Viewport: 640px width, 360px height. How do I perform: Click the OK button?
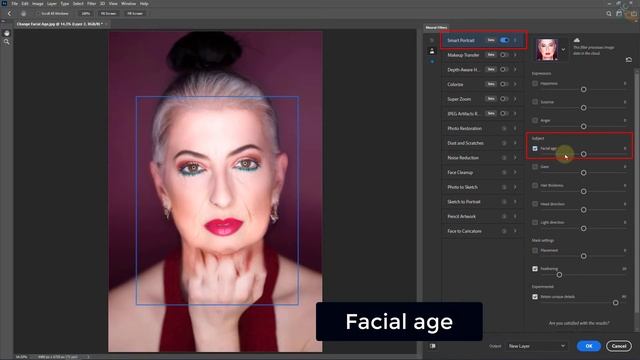coord(589,346)
